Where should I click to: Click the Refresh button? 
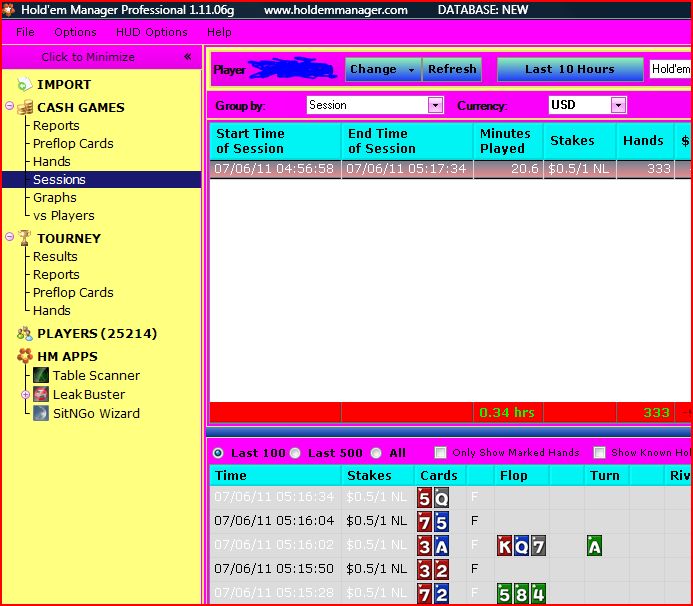pos(452,69)
